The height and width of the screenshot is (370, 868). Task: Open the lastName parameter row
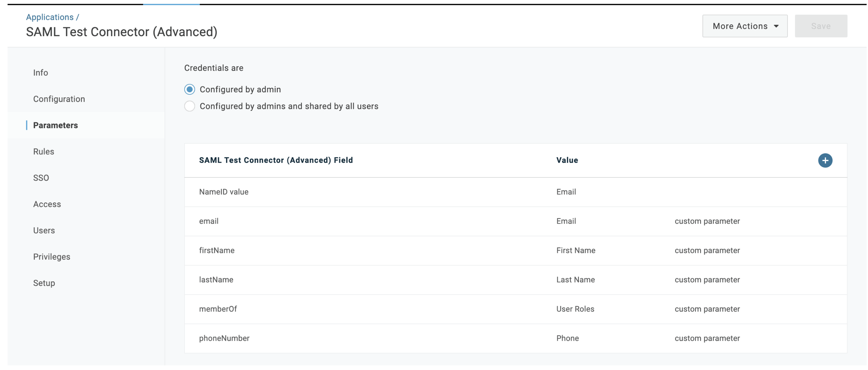tap(216, 280)
